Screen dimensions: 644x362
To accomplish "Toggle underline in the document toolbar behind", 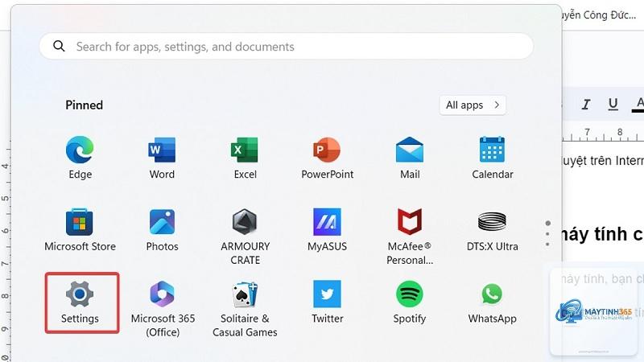I will 613,105.
